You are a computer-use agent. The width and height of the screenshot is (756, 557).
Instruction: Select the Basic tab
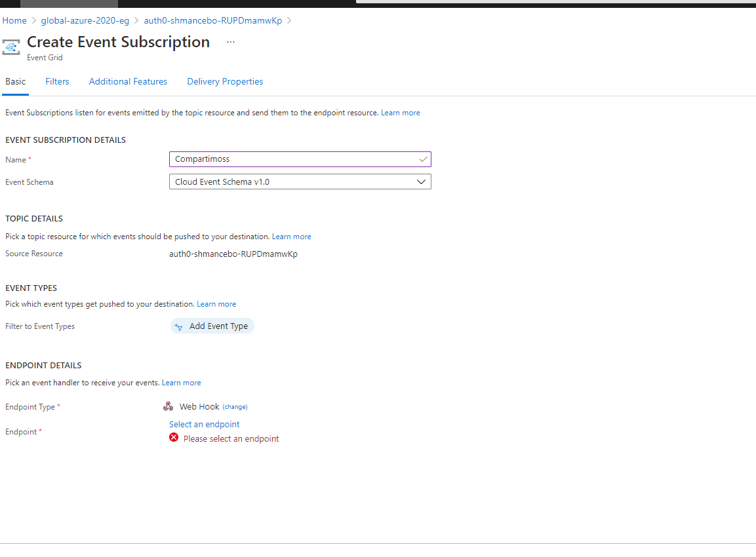[x=16, y=81]
